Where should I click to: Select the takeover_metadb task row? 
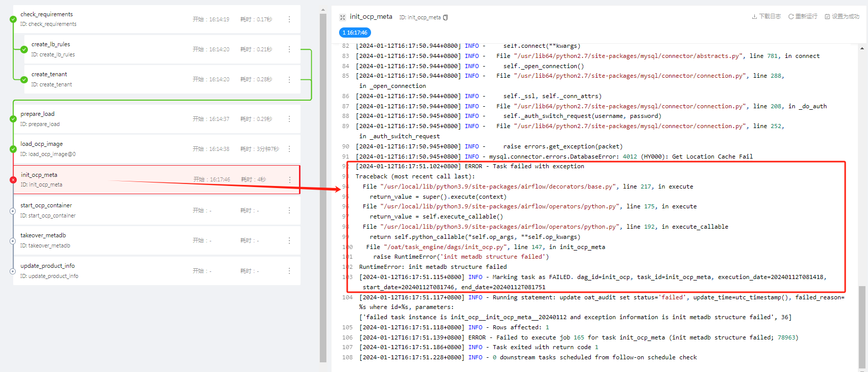(157, 240)
